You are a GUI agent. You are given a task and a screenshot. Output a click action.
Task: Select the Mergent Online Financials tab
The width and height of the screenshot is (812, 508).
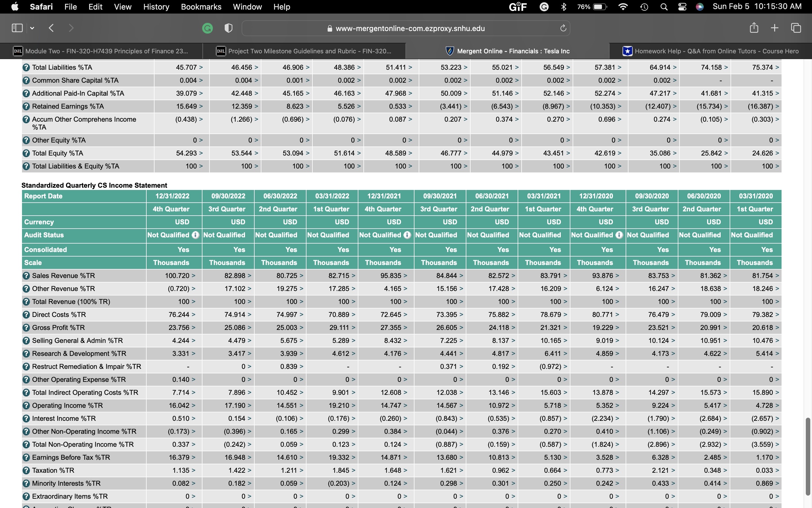pyautogui.click(x=507, y=51)
